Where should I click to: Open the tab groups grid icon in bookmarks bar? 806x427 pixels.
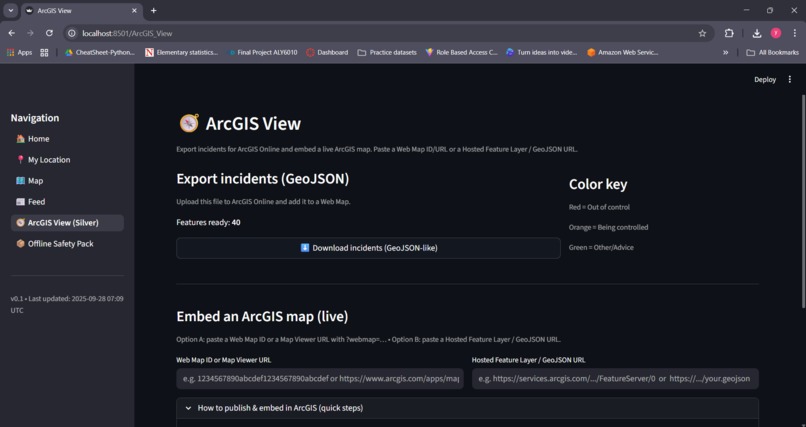click(x=44, y=52)
